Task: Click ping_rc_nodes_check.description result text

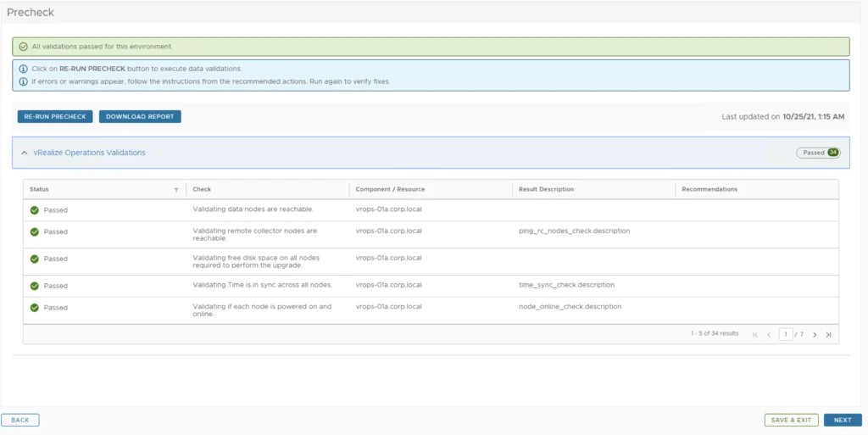Action: [x=574, y=231]
